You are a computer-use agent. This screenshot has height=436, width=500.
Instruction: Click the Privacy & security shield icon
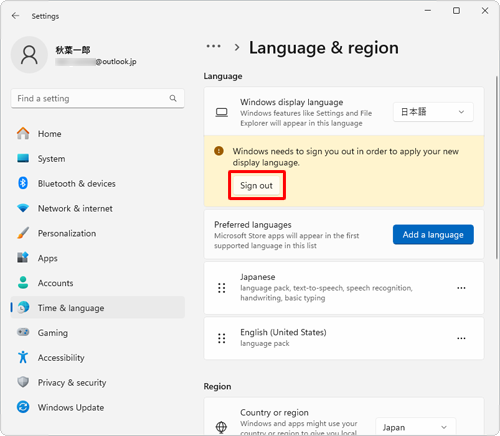[x=23, y=382]
